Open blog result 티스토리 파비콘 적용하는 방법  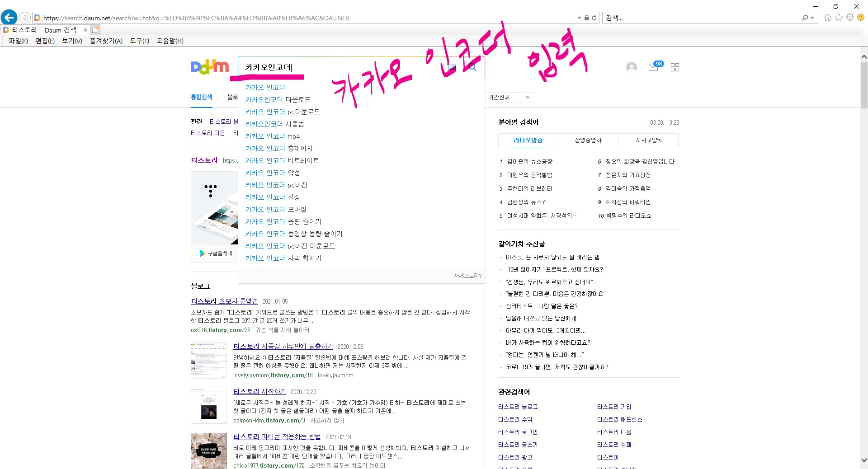point(277,436)
